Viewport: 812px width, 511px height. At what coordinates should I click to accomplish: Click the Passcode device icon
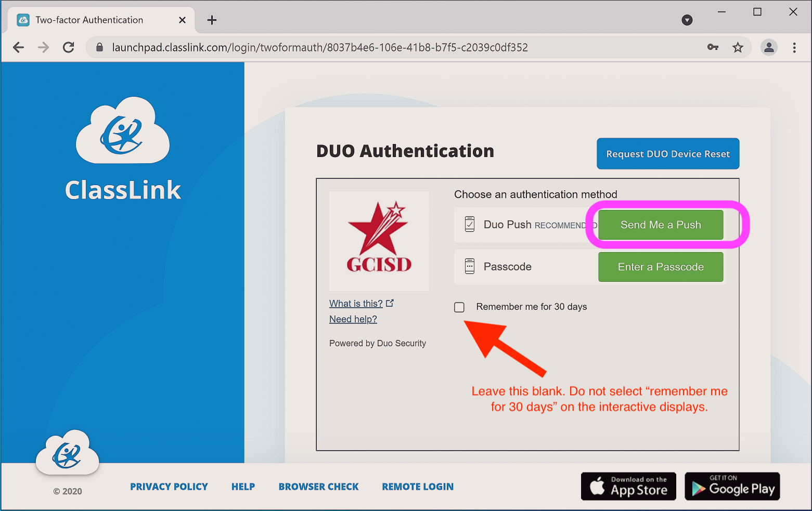point(470,267)
